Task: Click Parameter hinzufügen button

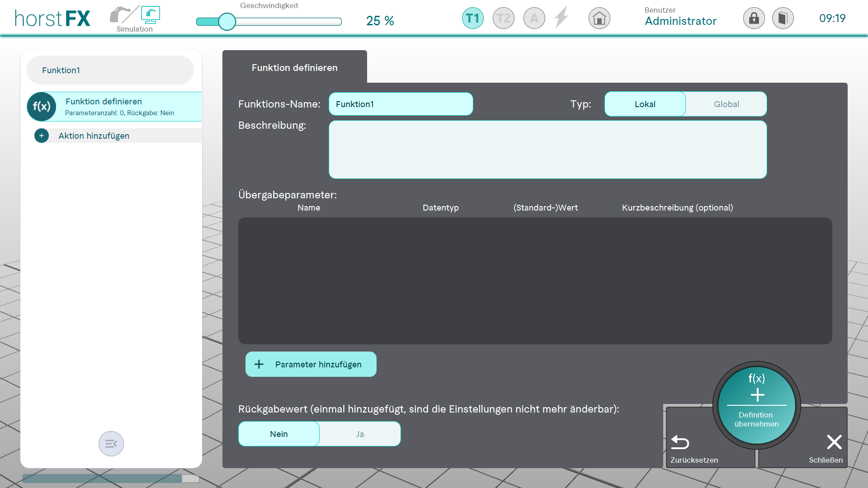Action: coord(311,365)
